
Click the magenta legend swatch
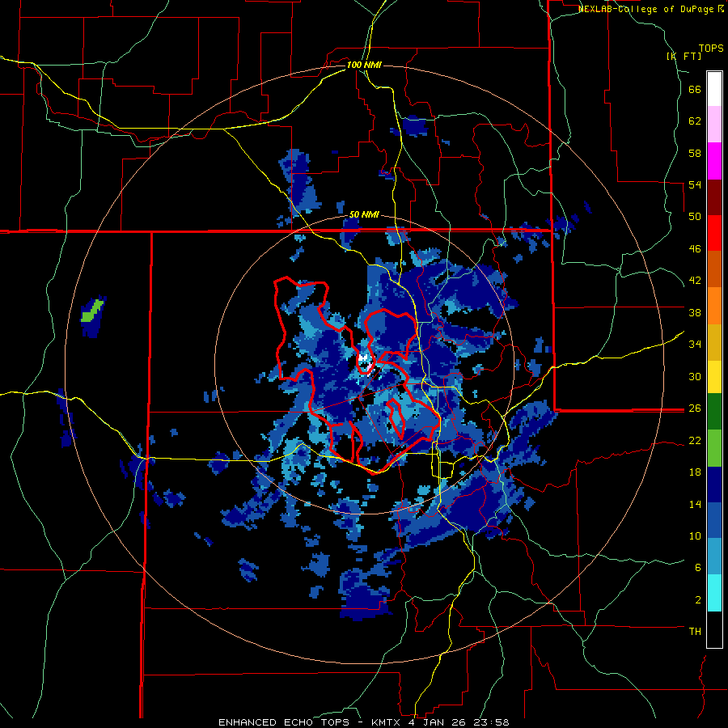tap(714, 161)
